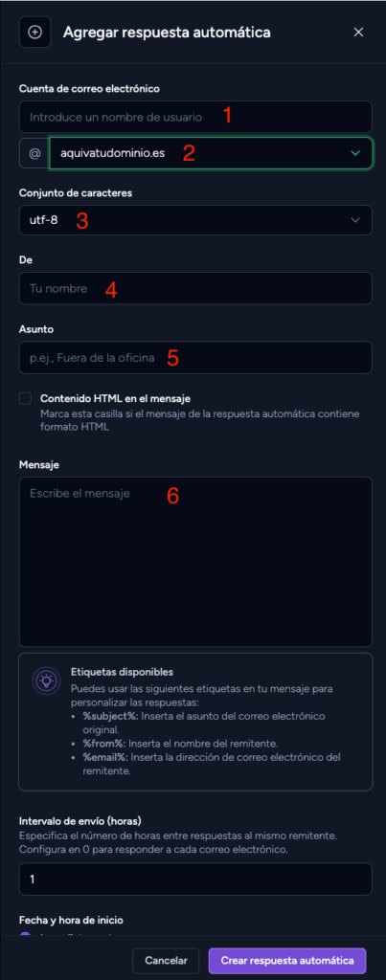Click into the Tu nombre field
Viewport: 386px width, 980px height.
[x=195, y=288]
